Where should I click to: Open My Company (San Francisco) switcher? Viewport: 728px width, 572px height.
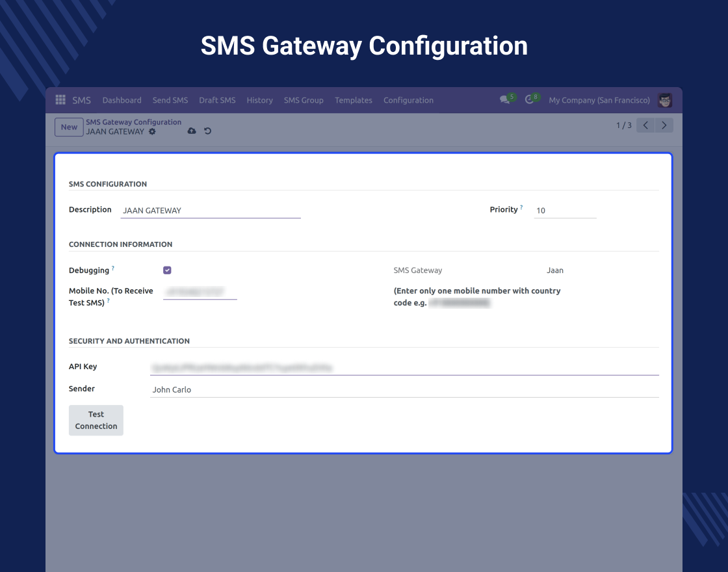[x=599, y=100]
